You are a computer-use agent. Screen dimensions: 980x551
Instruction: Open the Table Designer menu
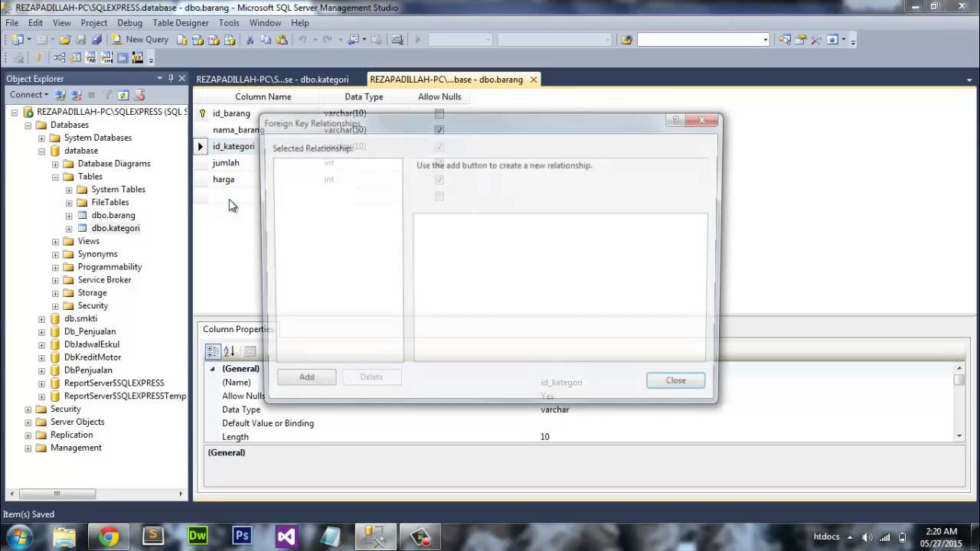180,23
